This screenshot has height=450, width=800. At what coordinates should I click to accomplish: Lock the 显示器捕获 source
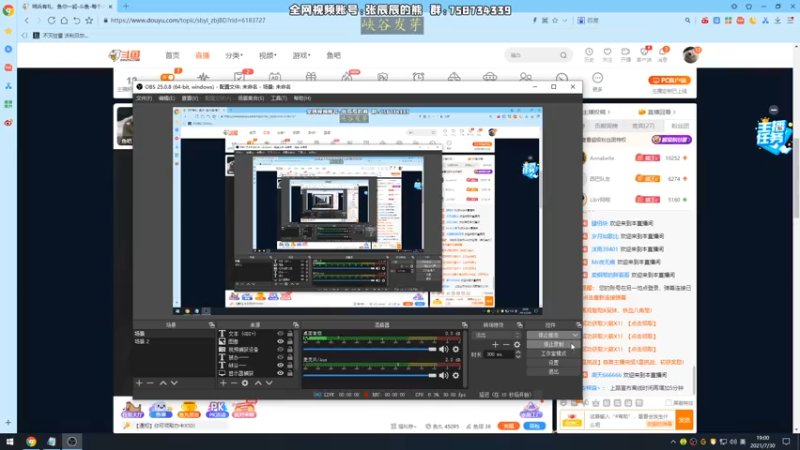(290, 373)
